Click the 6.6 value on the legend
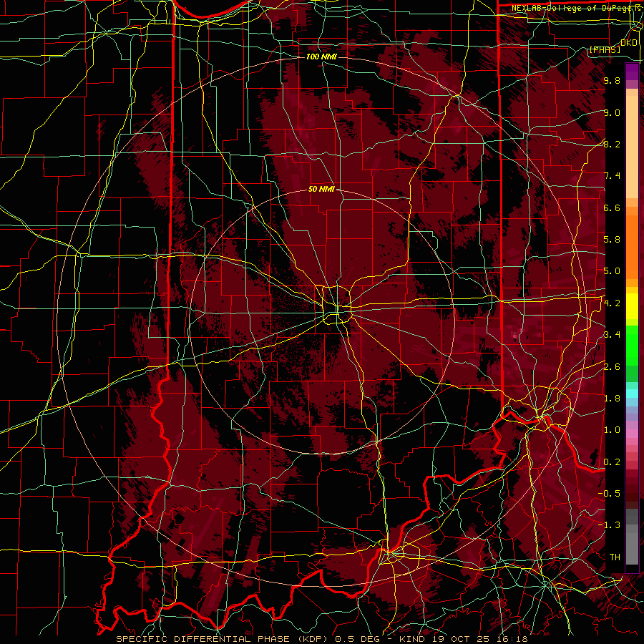Image resolution: width=644 pixels, height=644 pixels. tap(612, 208)
